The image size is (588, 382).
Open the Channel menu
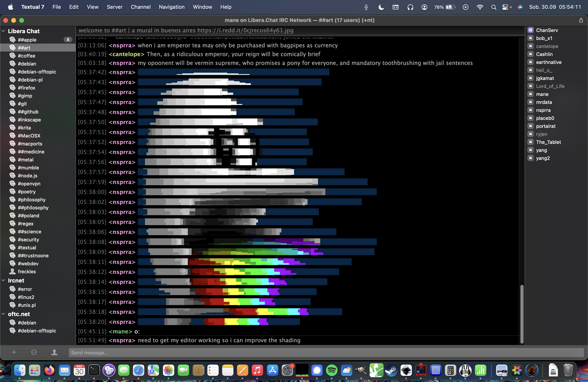click(141, 7)
